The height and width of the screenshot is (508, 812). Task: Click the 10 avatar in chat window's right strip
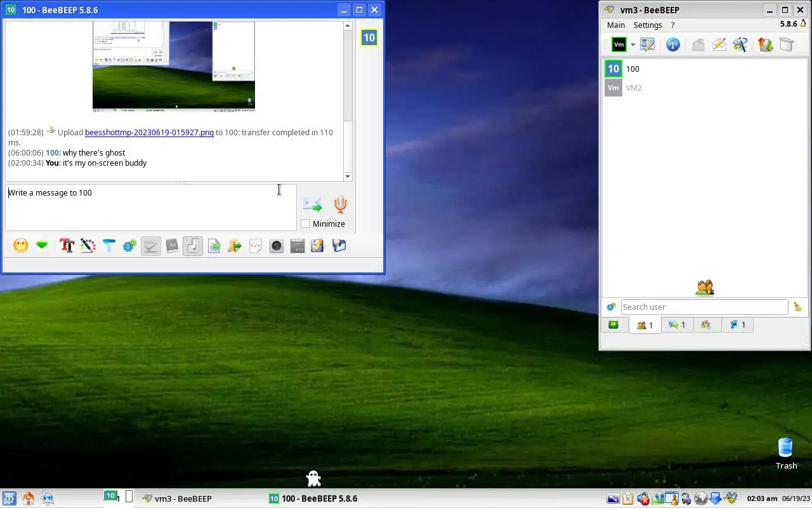[x=369, y=37]
